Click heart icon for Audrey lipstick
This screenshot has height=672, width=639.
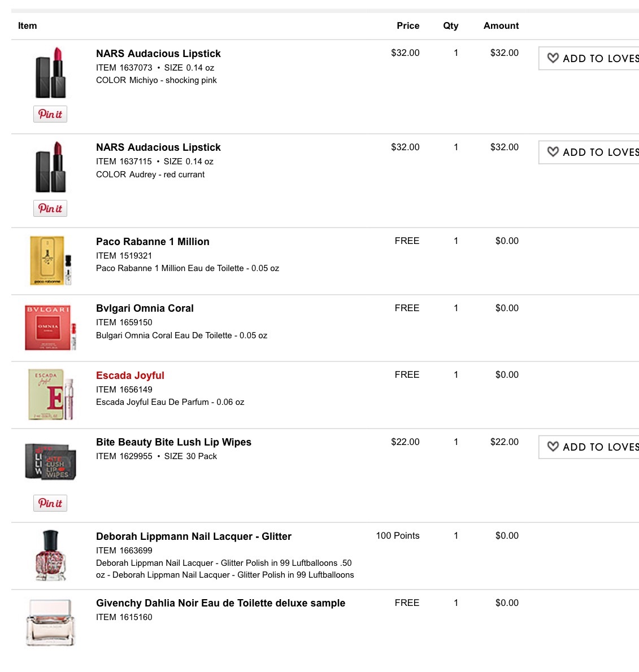[553, 152]
